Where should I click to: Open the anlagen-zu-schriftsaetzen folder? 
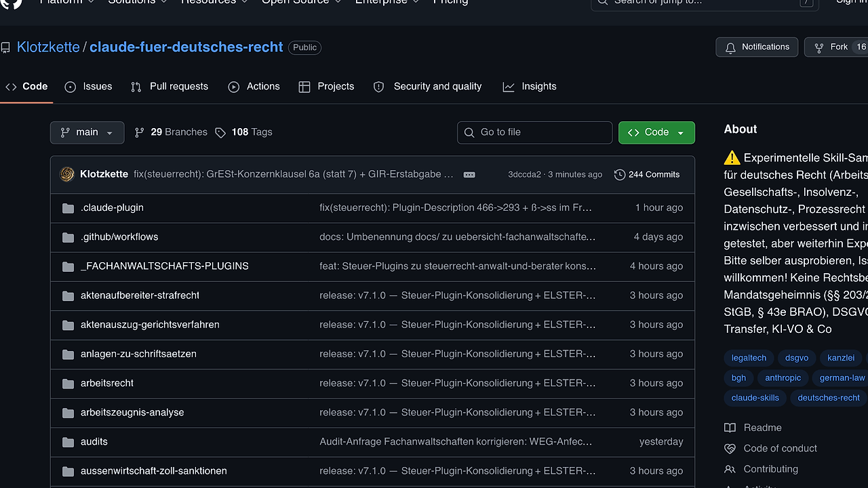[138, 353]
